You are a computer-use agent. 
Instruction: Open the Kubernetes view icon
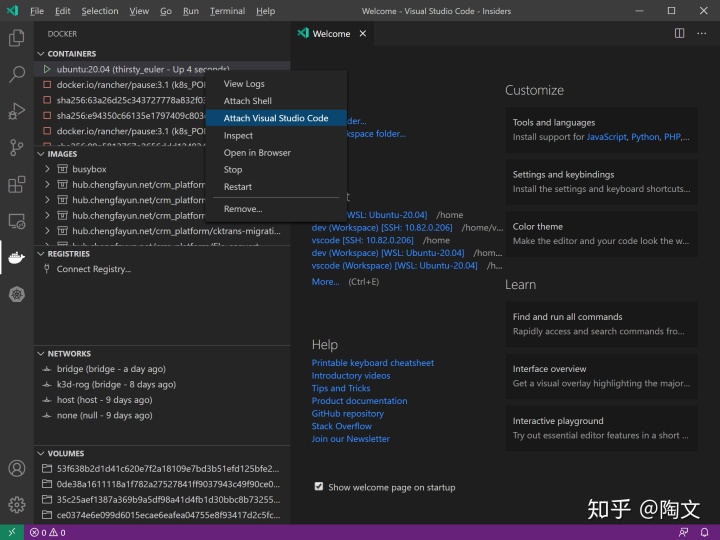pos(17,294)
